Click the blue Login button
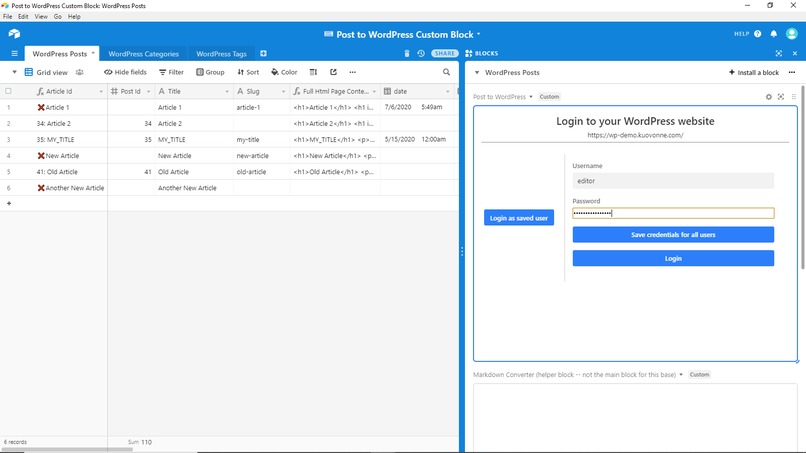This screenshot has height=453, width=806. 673,258
